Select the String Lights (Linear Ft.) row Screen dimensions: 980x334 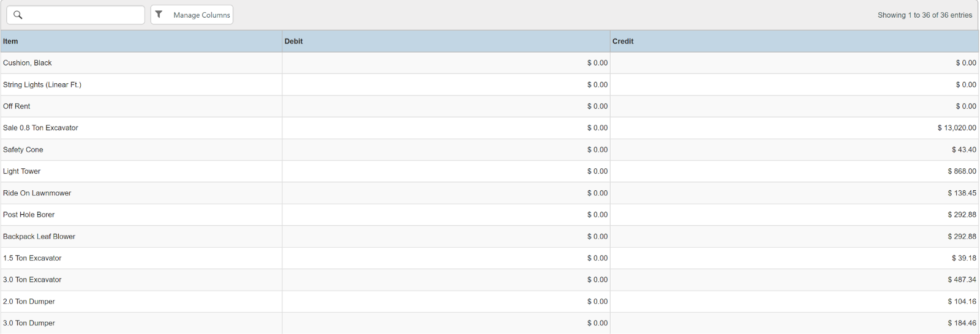click(42, 84)
